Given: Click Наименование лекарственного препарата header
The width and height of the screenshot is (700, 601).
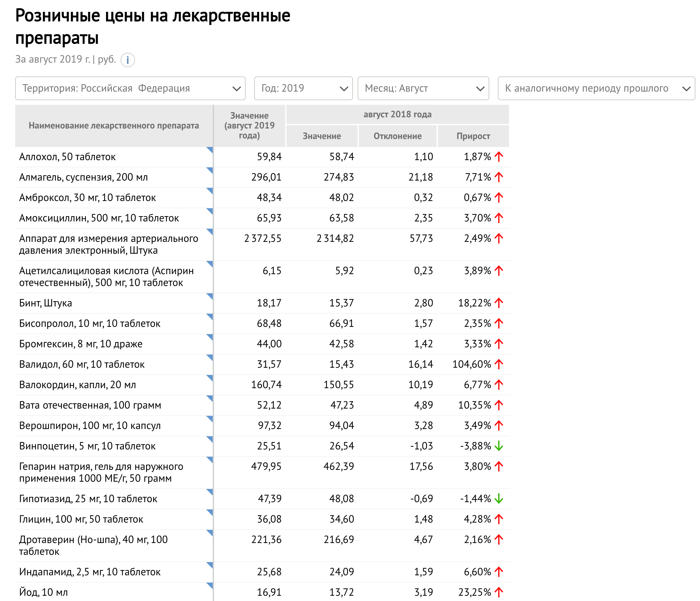Looking at the screenshot, I should coord(114,126).
